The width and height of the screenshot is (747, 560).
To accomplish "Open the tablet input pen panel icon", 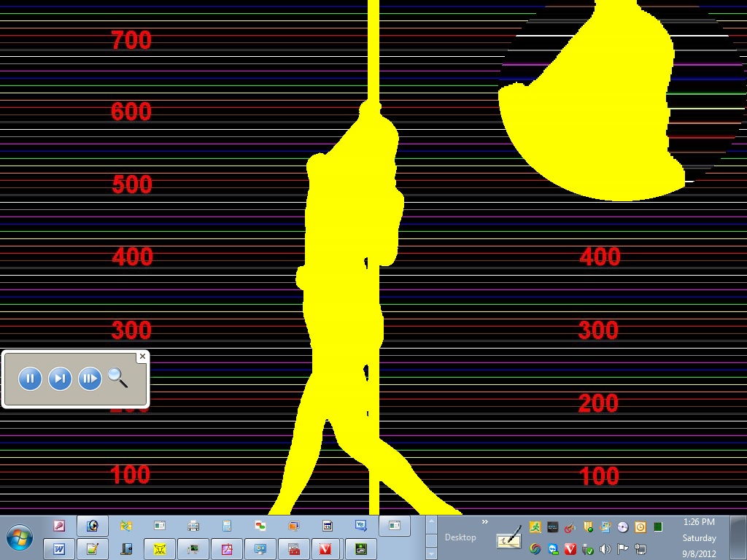I will pyautogui.click(x=509, y=538).
